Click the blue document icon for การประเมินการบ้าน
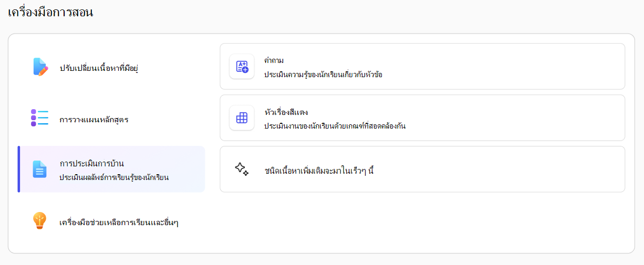 tap(40, 169)
